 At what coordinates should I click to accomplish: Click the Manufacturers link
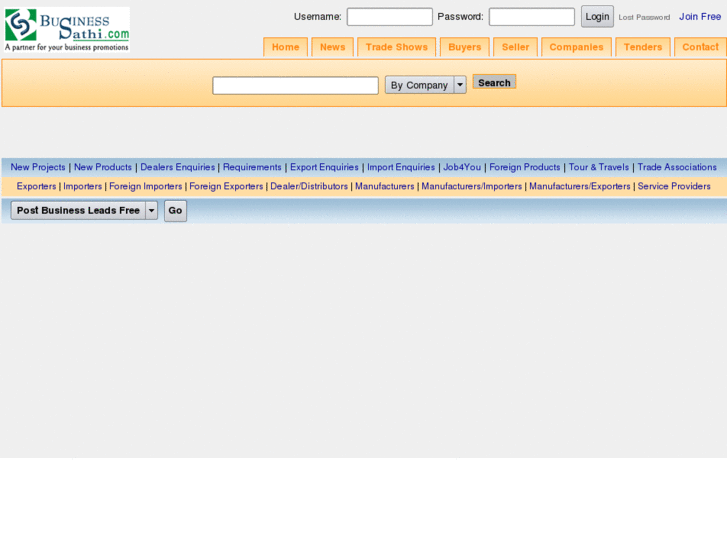tap(384, 186)
